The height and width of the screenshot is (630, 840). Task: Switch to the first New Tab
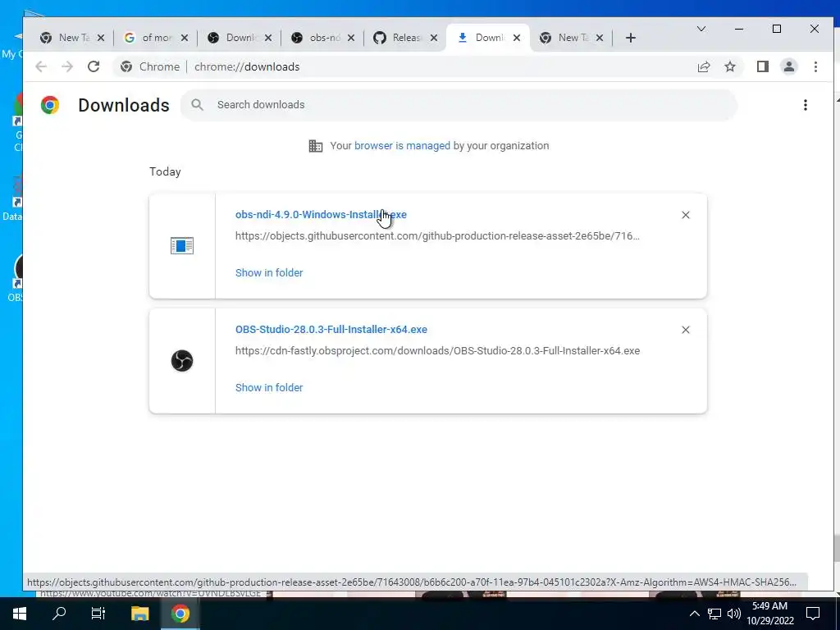[67, 38]
